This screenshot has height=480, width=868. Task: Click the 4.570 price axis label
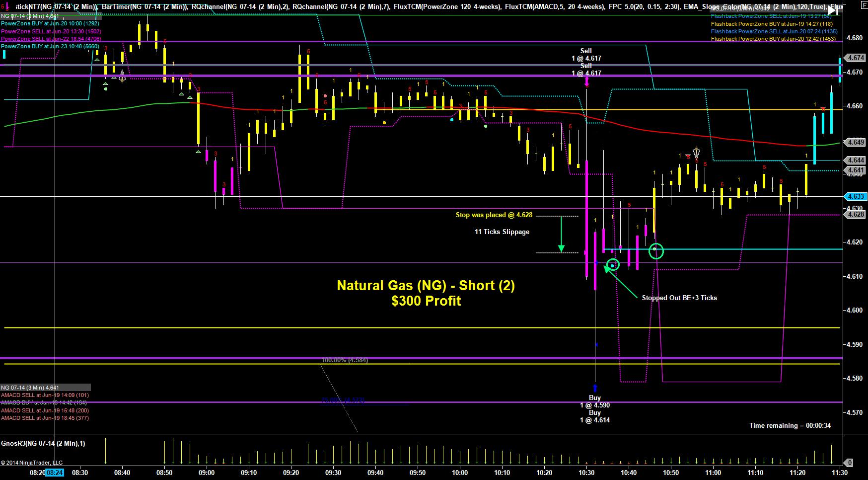pyautogui.click(x=855, y=412)
